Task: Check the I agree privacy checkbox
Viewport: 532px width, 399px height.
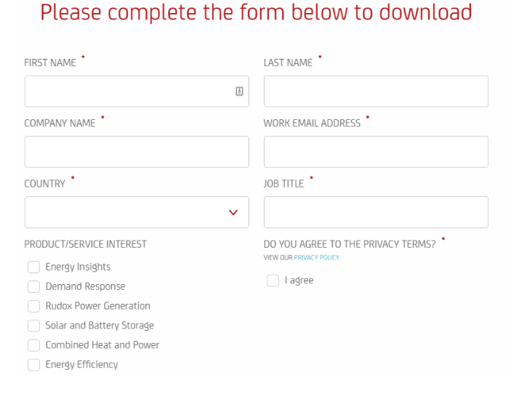Action: coord(273,281)
